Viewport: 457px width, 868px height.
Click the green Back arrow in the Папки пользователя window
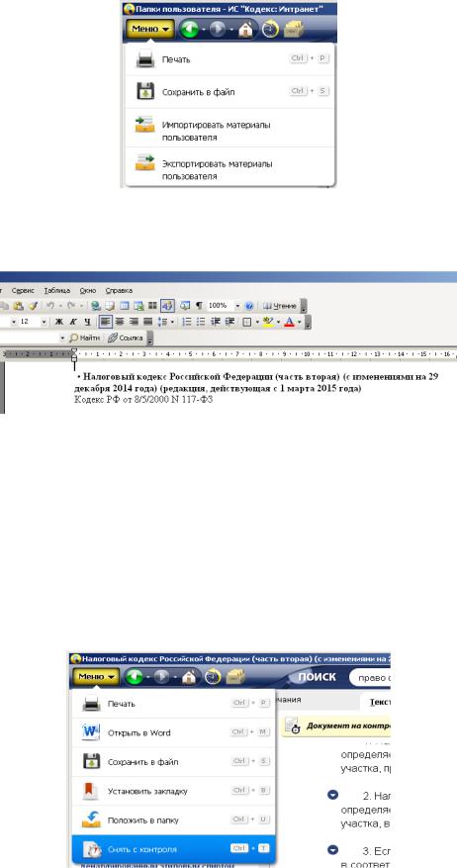(189, 29)
